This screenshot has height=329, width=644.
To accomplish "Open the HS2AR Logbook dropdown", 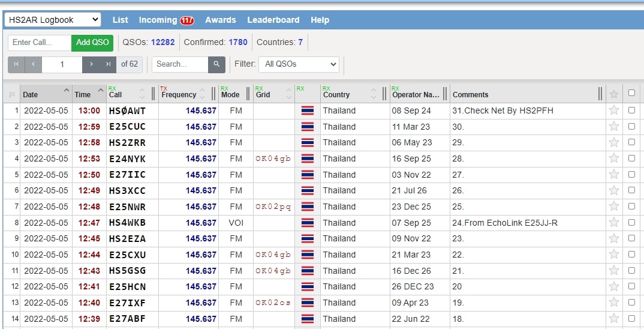I will pos(53,20).
